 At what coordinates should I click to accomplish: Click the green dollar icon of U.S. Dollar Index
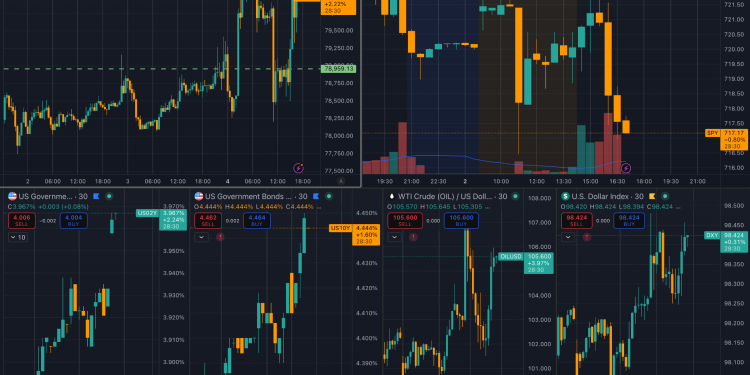(565, 196)
